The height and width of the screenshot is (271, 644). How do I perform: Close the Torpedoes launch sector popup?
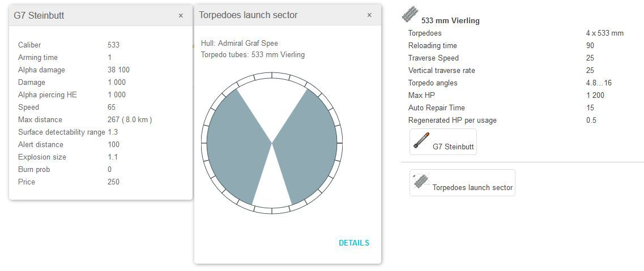coord(369,15)
